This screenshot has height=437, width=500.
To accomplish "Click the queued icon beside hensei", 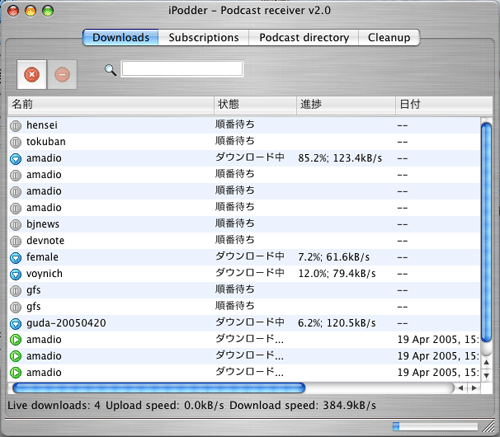I will pyautogui.click(x=15, y=126).
